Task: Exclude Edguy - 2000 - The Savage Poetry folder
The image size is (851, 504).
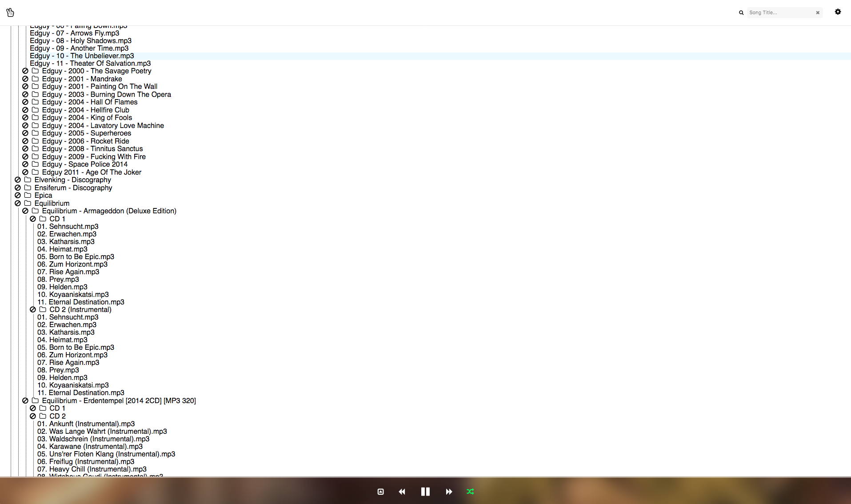Action: point(25,71)
